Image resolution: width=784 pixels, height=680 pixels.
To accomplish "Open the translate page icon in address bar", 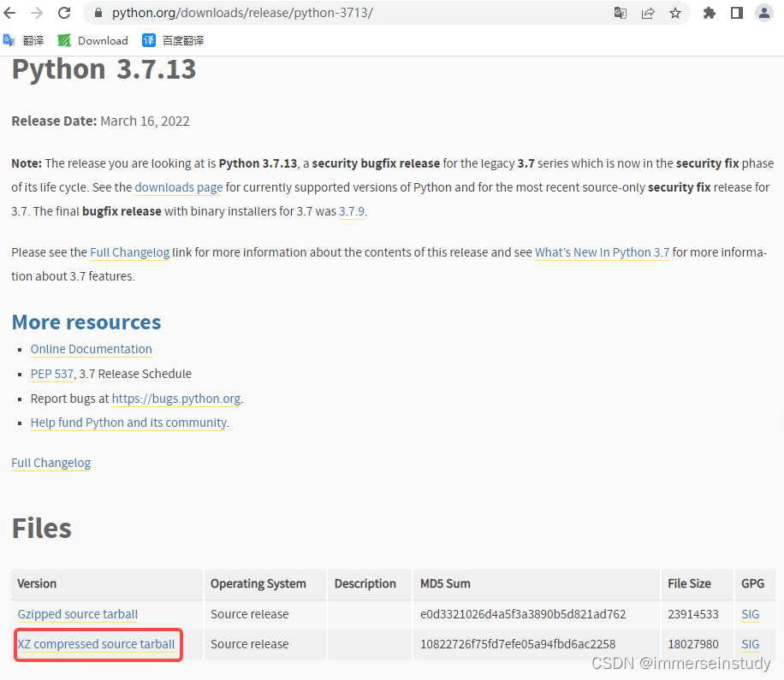I will pyautogui.click(x=620, y=13).
